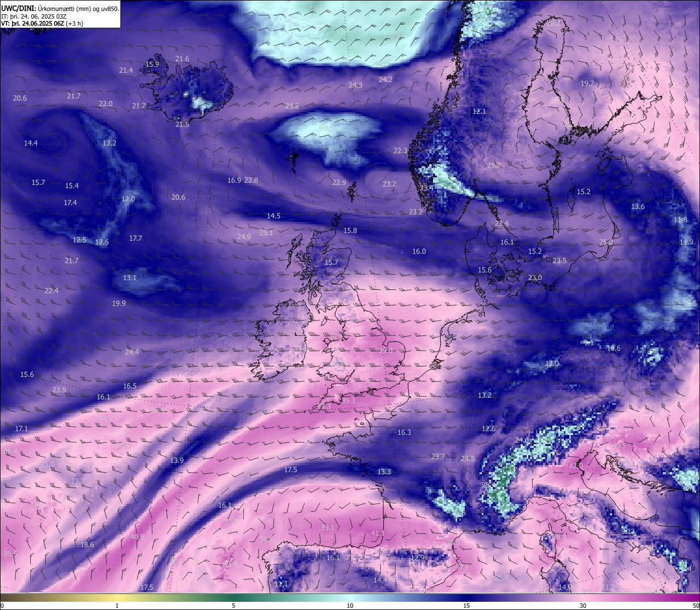The image size is (700, 610).
Task: Click the map value 14.5
Action: point(273,216)
